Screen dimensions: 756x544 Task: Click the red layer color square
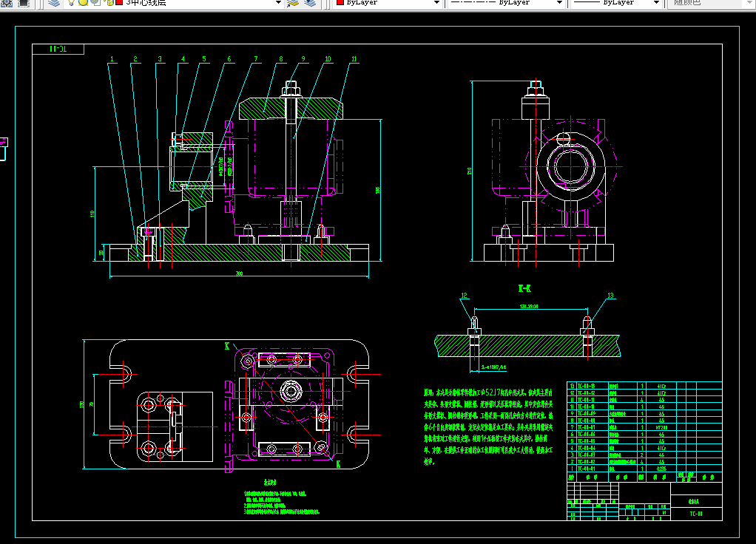(119, 2)
